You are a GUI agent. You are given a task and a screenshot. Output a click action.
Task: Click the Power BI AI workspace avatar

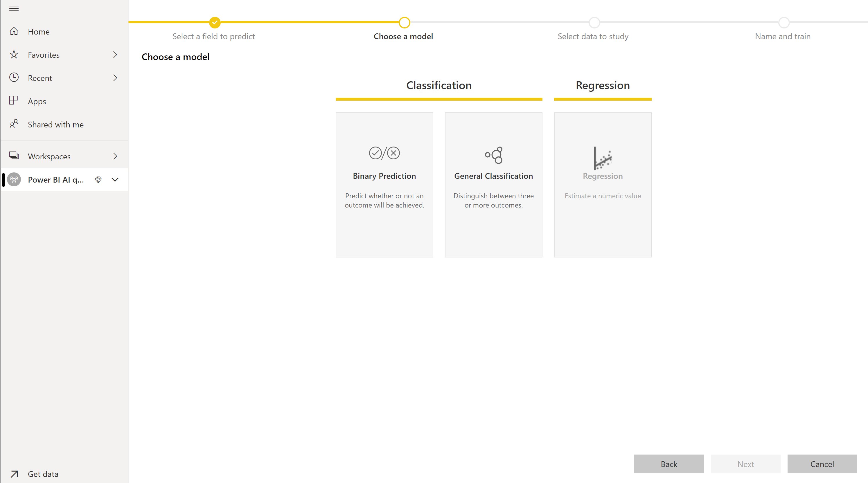click(x=14, y=179)
